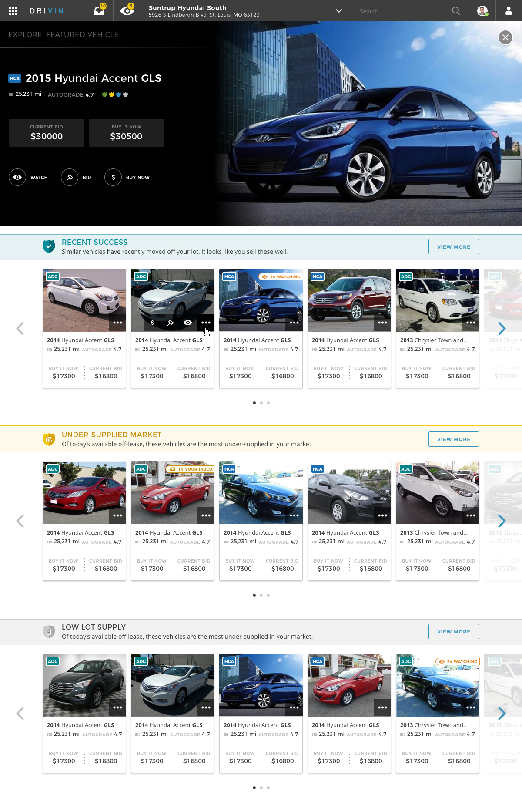Select third page dot in Low Lot Supply
Image resolution: width=522 pixels, height=812 pixels.
[x=268, y=788]
